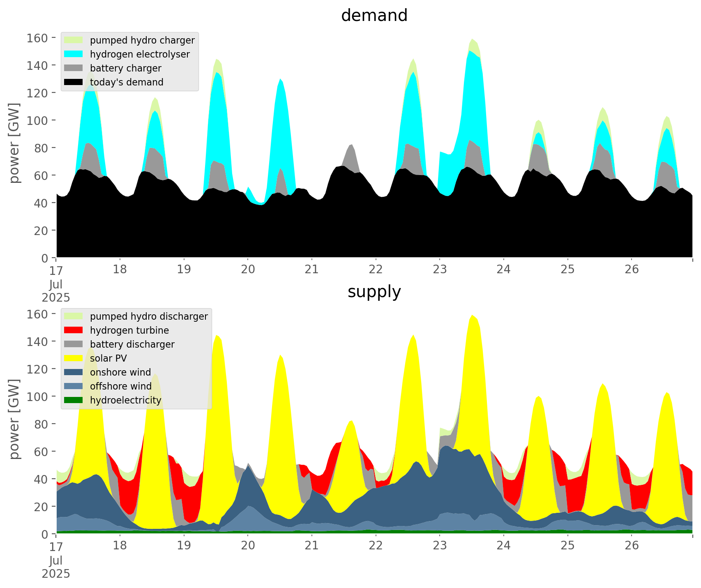Click the demand chart title

click(374, 16)
